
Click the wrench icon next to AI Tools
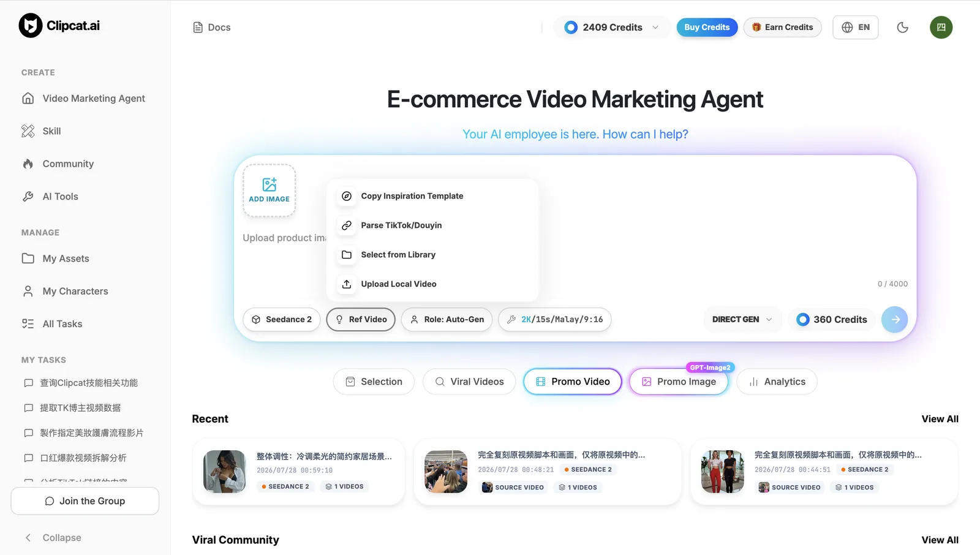(x=28, y=197)
